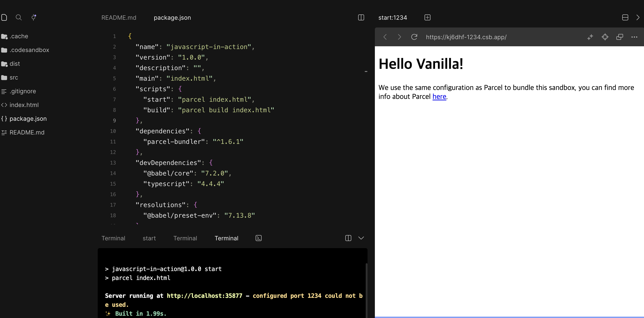Image resolution: width=644 pixels, height=318 pixels.
Task: Open preview in new window icon
Action: click(620, 37)
